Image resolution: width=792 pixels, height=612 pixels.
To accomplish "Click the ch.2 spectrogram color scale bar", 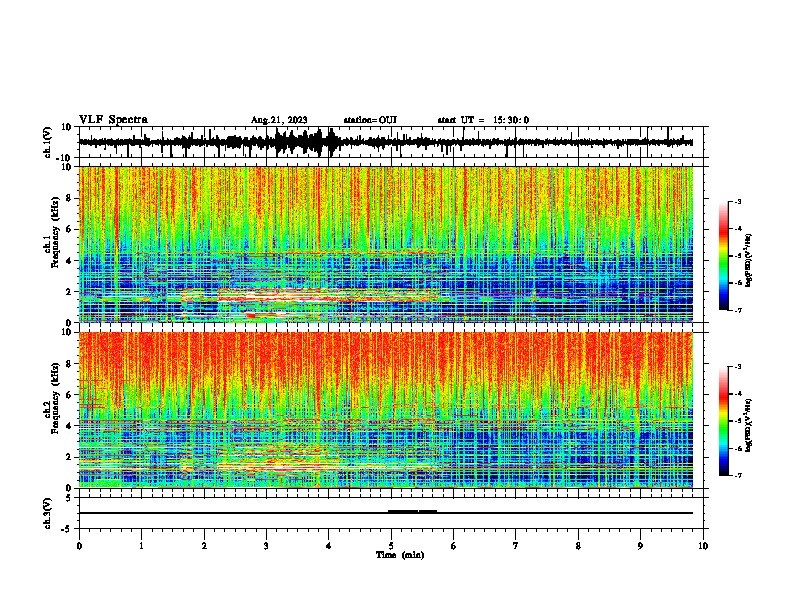I will (x=723, y=421).
